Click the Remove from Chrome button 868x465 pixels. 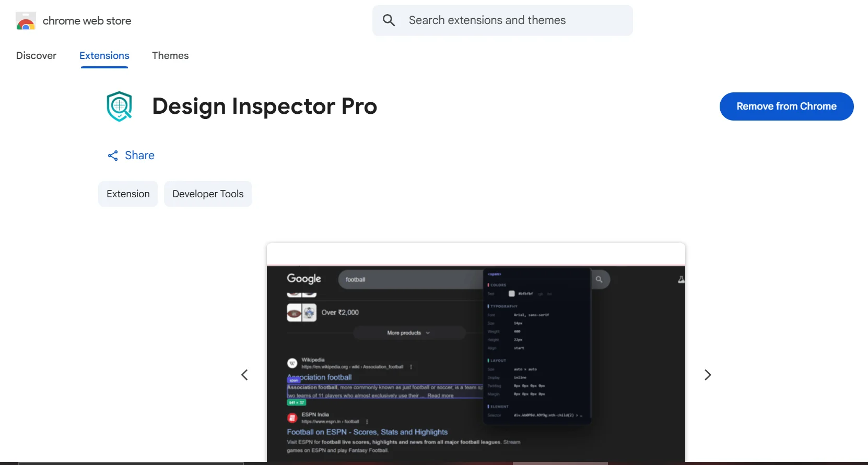point(787,106)
